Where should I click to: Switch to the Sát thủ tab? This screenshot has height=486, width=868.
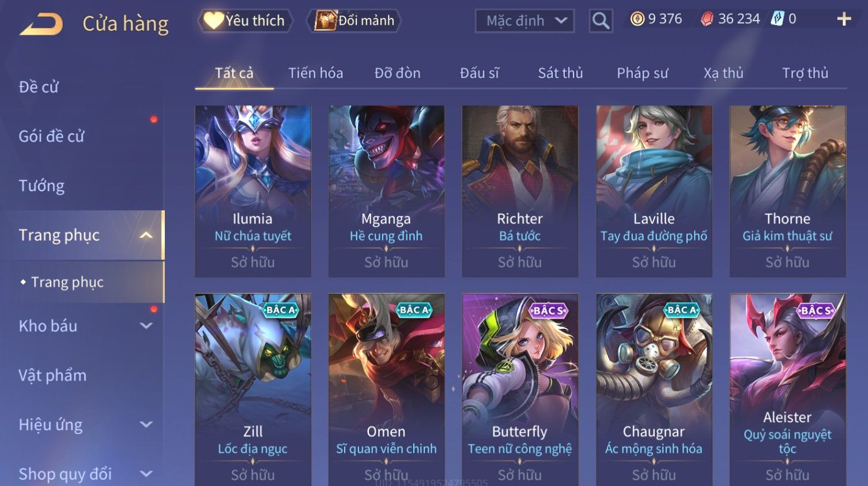560,73
